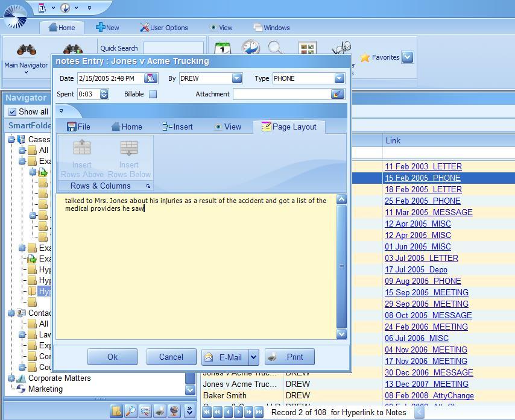Click Navigator scrollbar down arrow

coord(190,390)
